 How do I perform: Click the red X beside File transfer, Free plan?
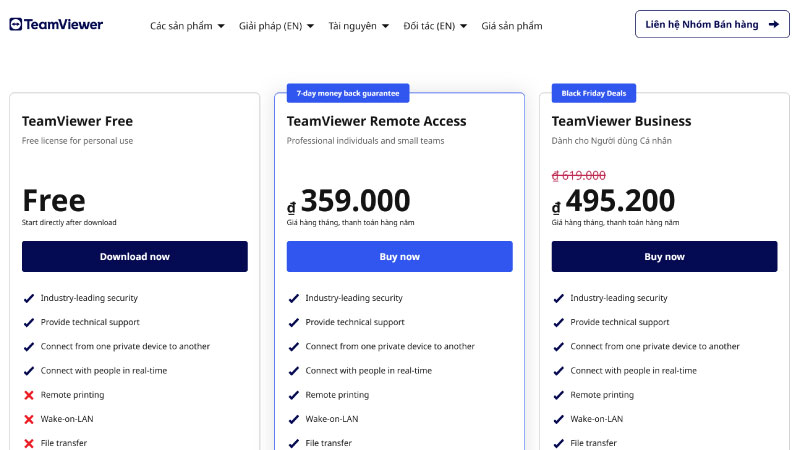29,443
